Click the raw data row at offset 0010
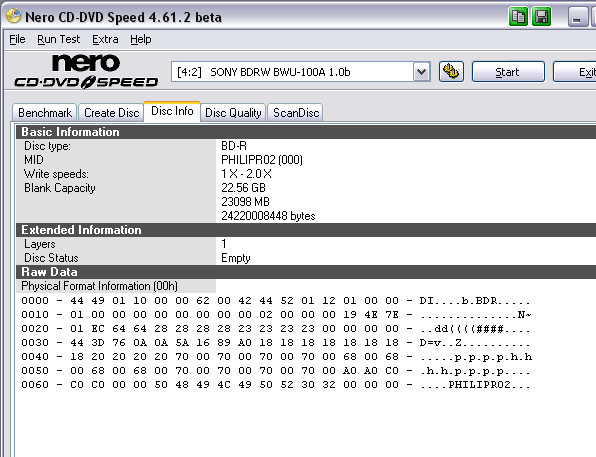The height and width of the screenshot is (457, 596). coord(276,315)
